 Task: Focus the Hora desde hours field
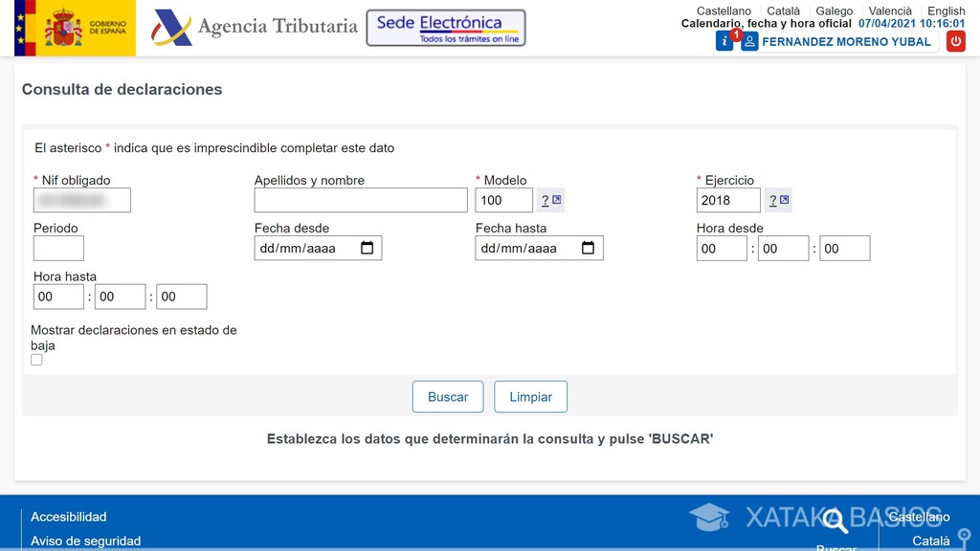pyautogui.click(x=722, y=248)
